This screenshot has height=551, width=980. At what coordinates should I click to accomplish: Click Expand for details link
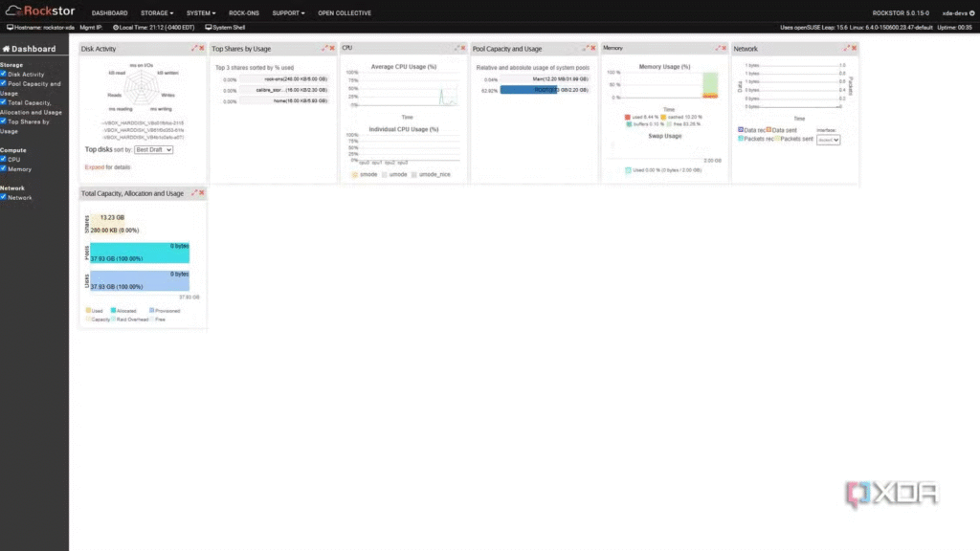tap(94, 166)
